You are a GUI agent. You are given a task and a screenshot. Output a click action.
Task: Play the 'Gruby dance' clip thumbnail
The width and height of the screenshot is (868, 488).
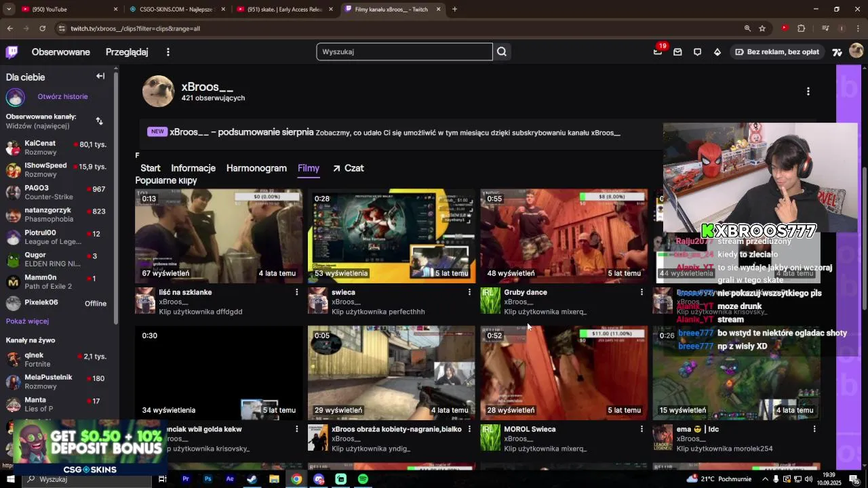(564, 236)
